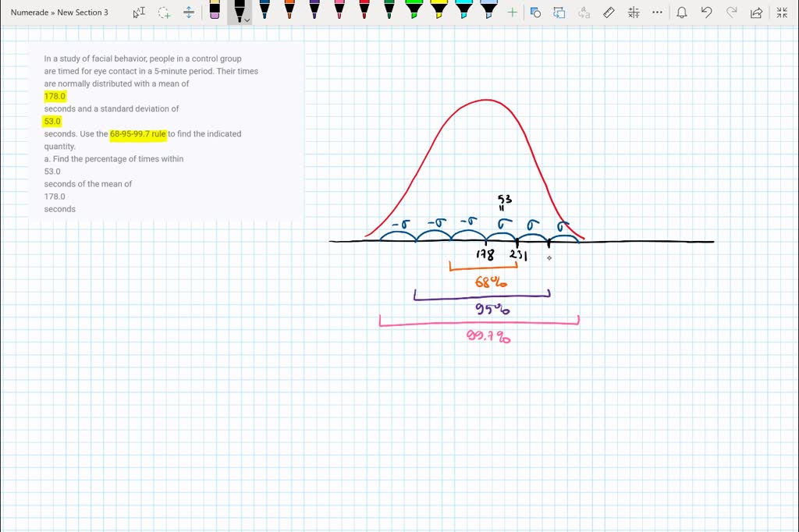Select the bright green highlighter
This screenshot has height=532, width=799.
point(414,9)
